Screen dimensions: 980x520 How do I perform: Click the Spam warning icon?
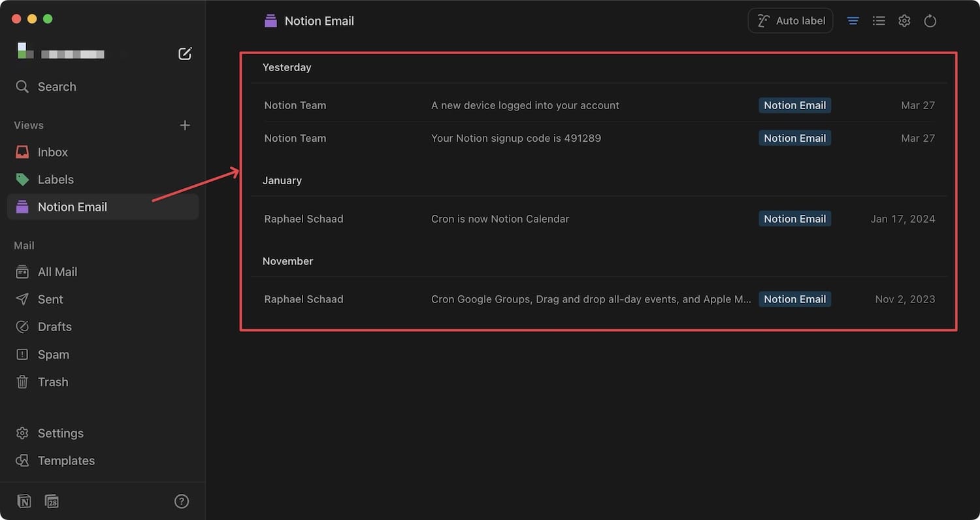[22, 355]
